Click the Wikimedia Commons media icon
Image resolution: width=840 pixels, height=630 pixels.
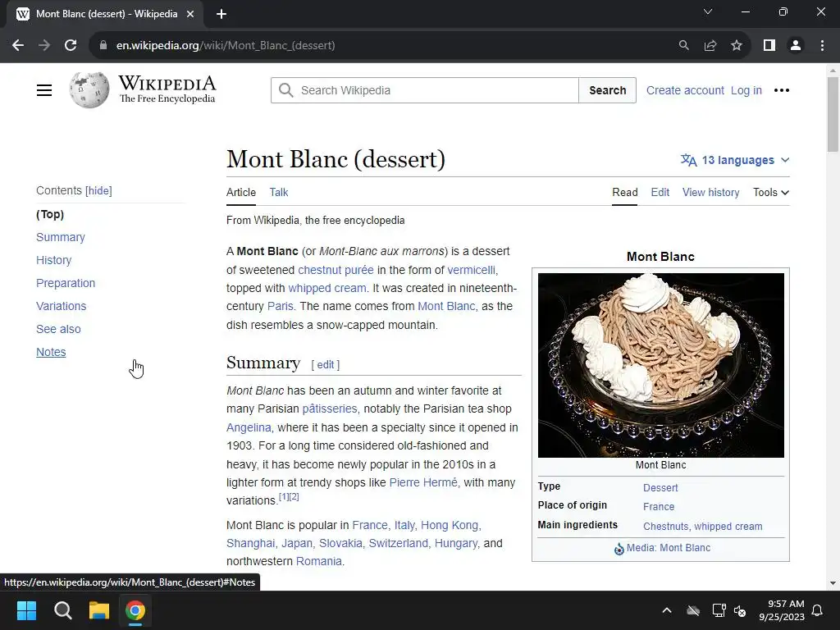coord(619,549)
